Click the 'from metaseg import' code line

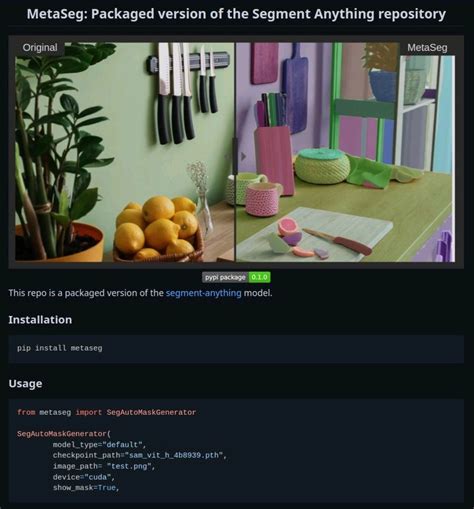(107, 412)
